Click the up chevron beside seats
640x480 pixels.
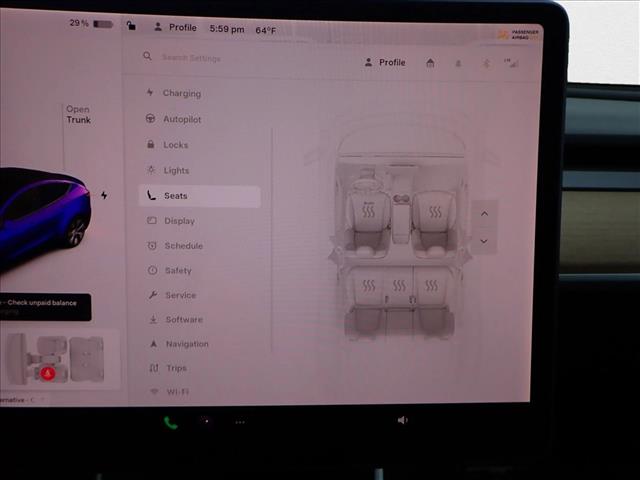click(x=484, y=213)
